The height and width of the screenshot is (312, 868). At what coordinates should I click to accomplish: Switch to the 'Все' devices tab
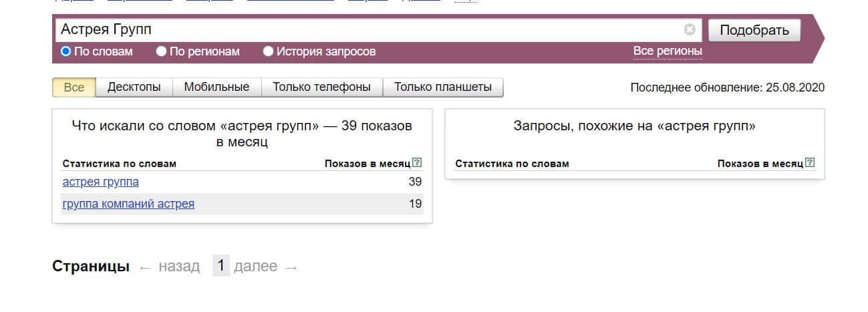(x=74, y=88)
